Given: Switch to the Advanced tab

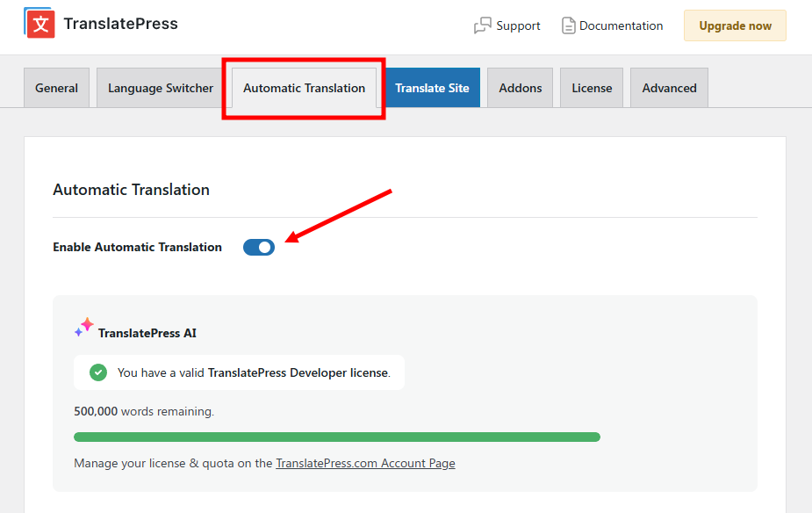Looking at the screenshot, I should pos(669,88).
